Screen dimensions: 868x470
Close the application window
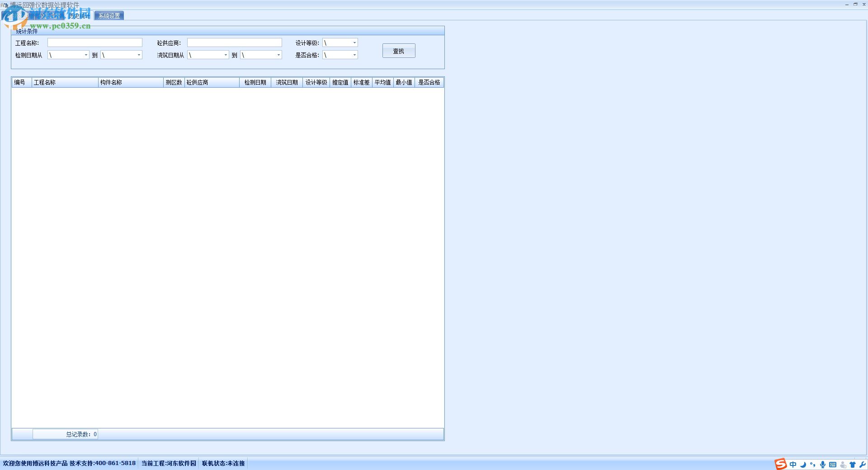pos(863,4)
